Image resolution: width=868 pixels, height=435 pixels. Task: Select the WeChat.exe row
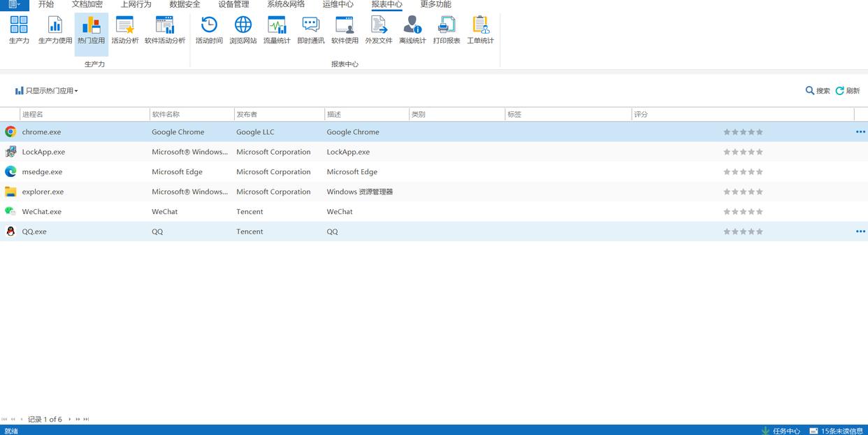tap(42, 212)
